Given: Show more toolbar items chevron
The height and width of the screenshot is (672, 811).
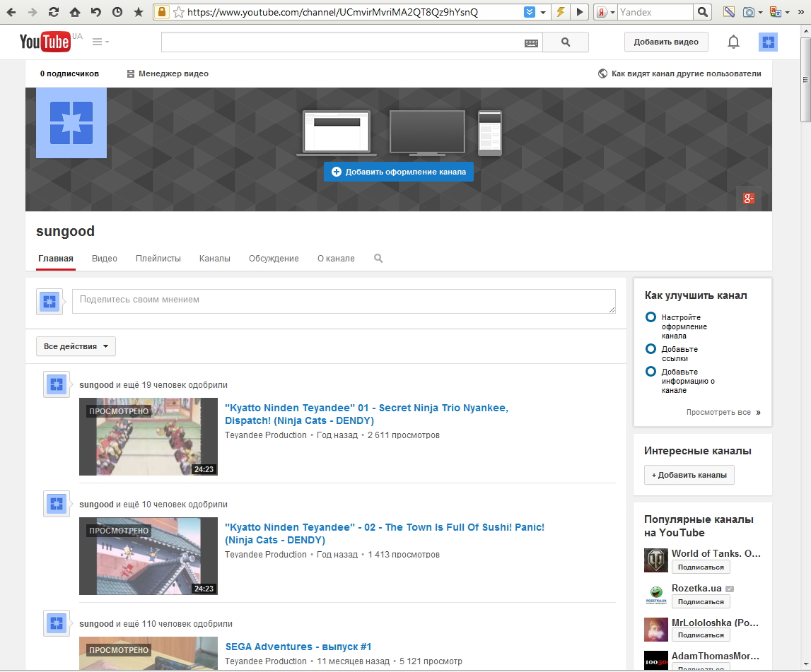Looking at the screenshot, I should pos(800,12).
